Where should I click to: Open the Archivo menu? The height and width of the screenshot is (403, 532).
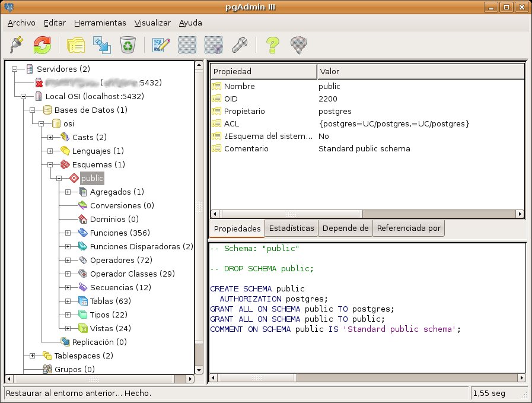pyautogui.click(x=21, y=23)
